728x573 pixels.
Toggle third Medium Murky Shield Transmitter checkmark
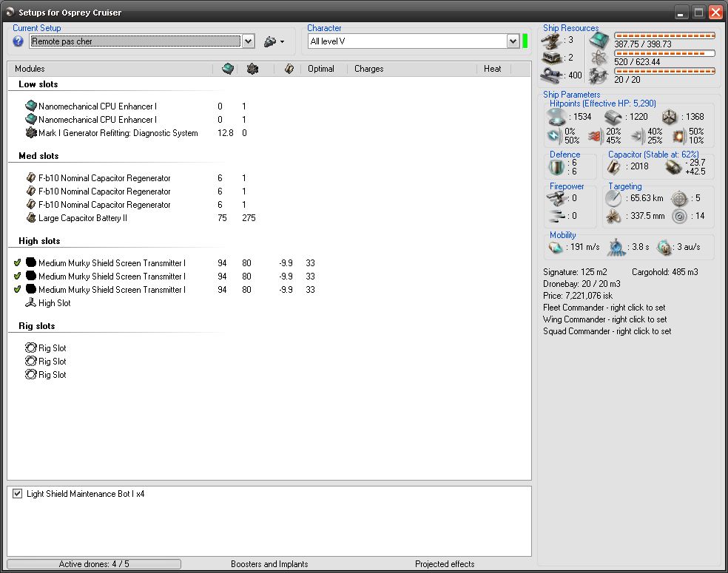tap(17, 290)
